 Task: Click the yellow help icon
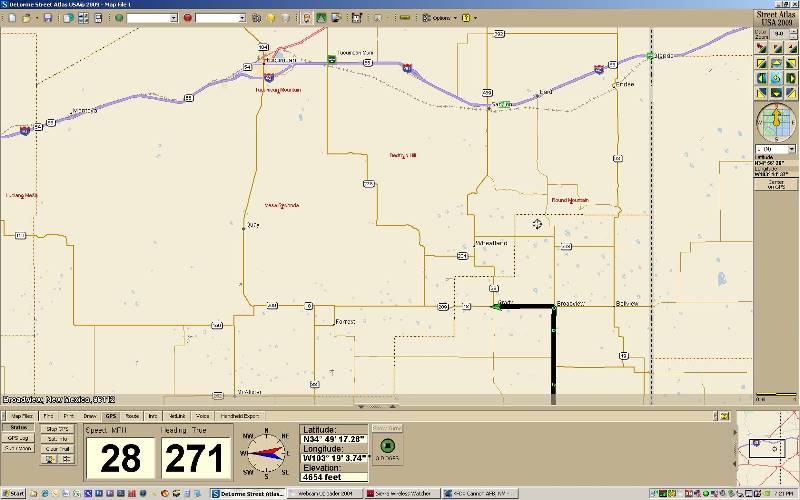click(466, 18)
